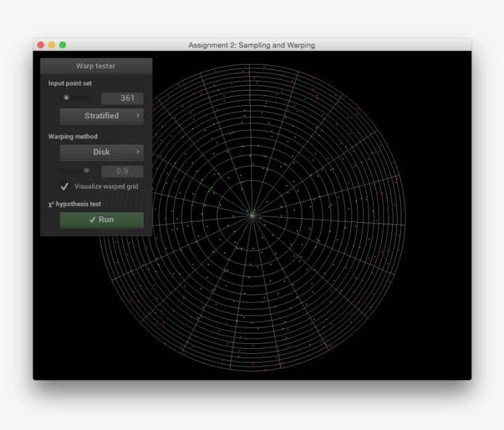Click the Assignment 2 window title bar

(252, 45)
